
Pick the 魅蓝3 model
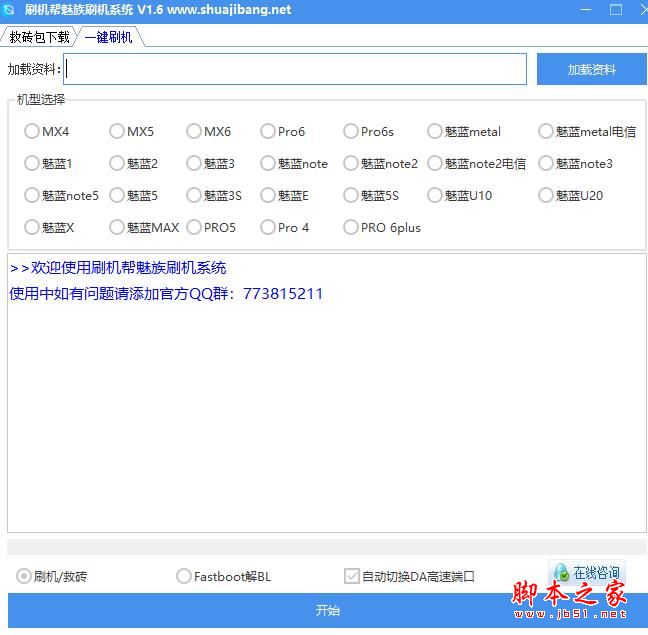pyautogui.click(x=193, y=163)
